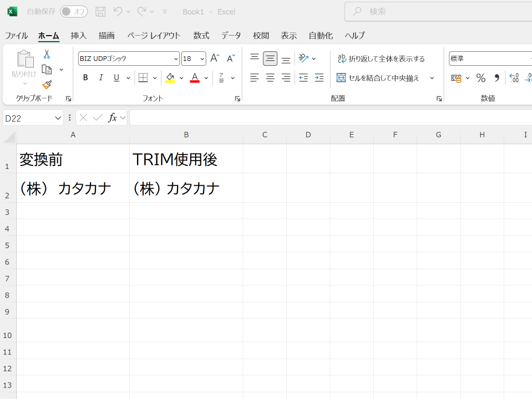The image size is (532, 399).
Task: Click the Decrease Indent icon
Action: pyautogui.click(x=304, y=78)
